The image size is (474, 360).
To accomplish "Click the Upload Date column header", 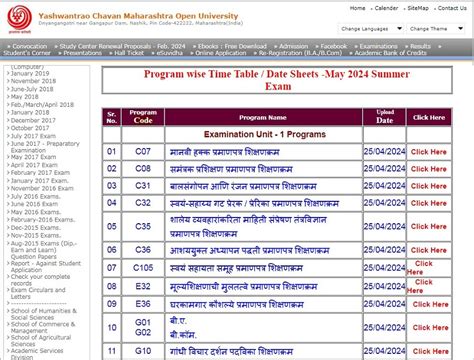I will [x=385, y=117].
